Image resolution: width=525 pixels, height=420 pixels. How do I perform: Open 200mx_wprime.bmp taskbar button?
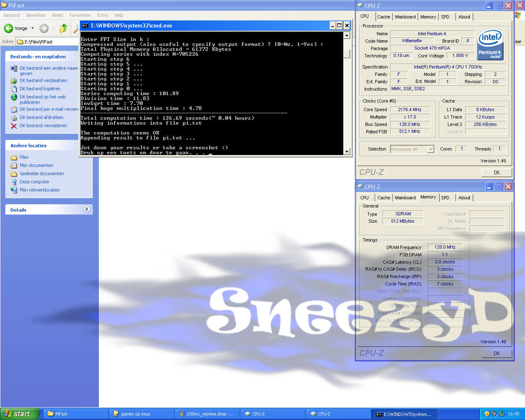(x=207, y=414)
